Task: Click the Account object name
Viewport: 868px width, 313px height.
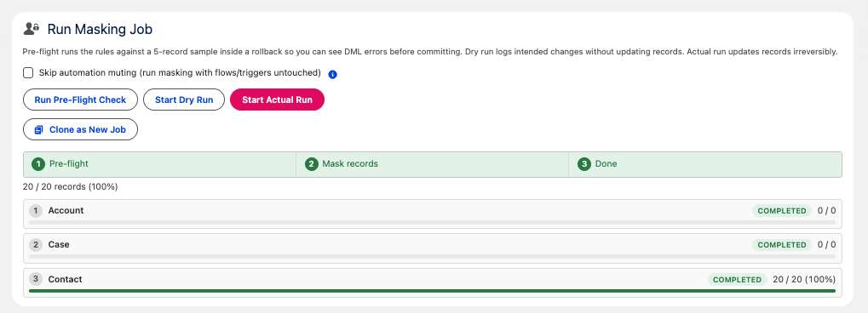Action: tap(66, 211)
